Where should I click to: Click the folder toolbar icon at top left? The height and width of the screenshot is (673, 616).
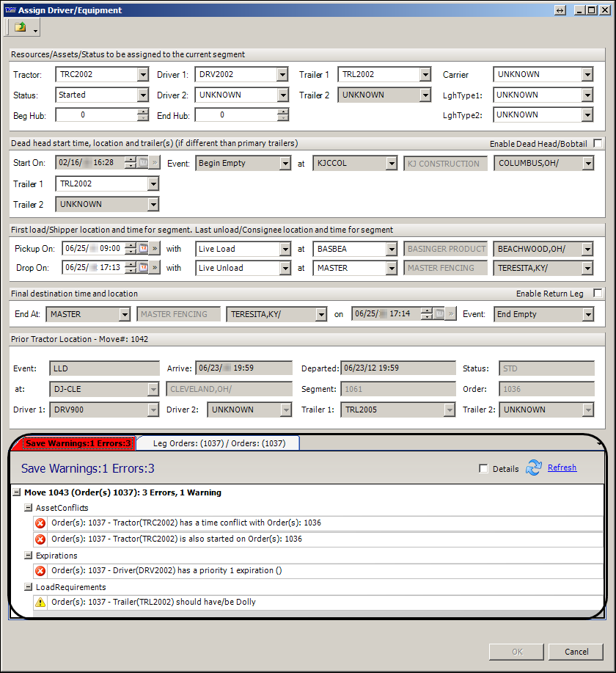[20, 27]
